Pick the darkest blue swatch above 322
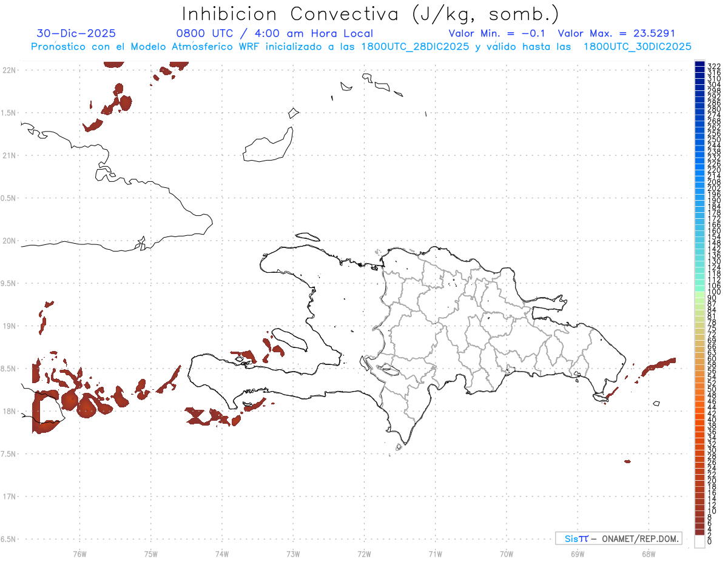 coord(699,64)
